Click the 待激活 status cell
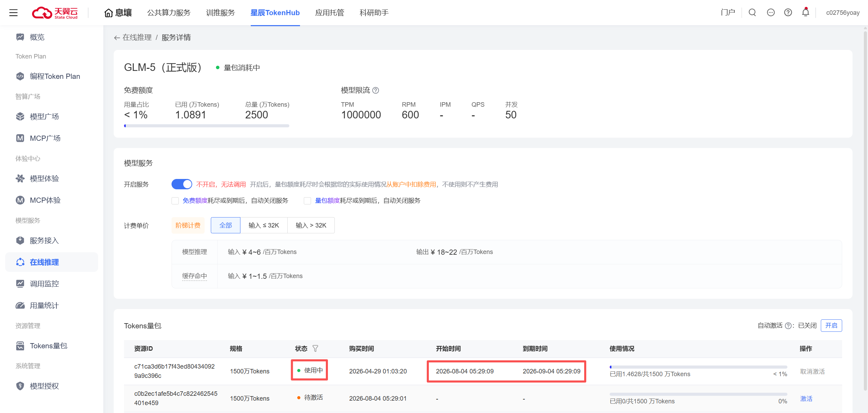Image resolution: width=868 pixels, height=413 pixels. [310, 398]
